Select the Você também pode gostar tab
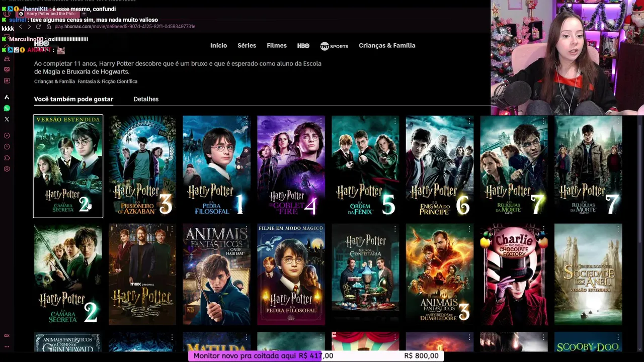 click(x=73, y=99)
